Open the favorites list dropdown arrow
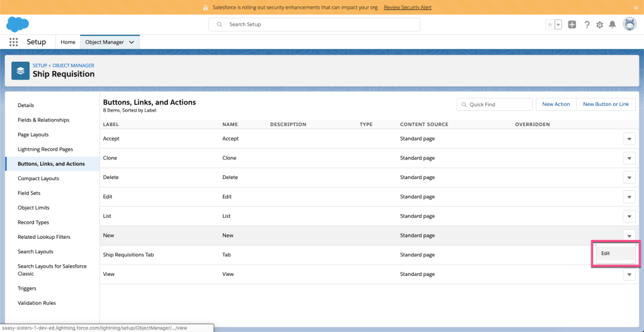Viewport: 644px width, 332px height. tap(558, 25)
